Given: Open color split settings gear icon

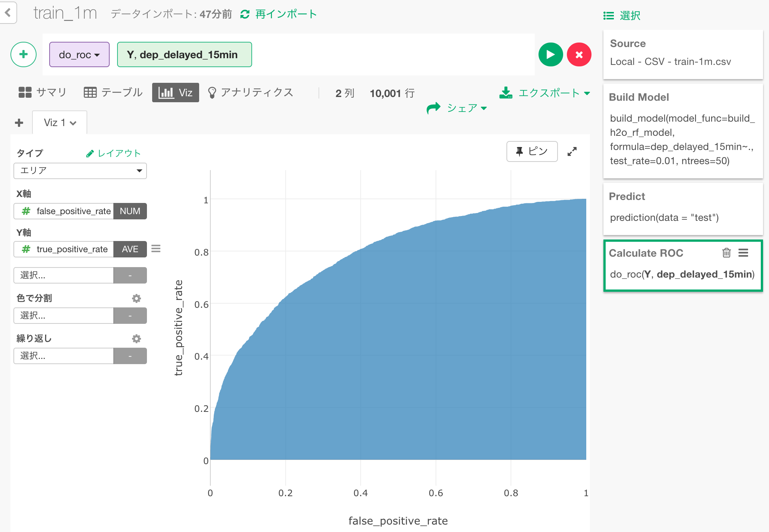Looking at the screenshot, I should coord(136,298).
